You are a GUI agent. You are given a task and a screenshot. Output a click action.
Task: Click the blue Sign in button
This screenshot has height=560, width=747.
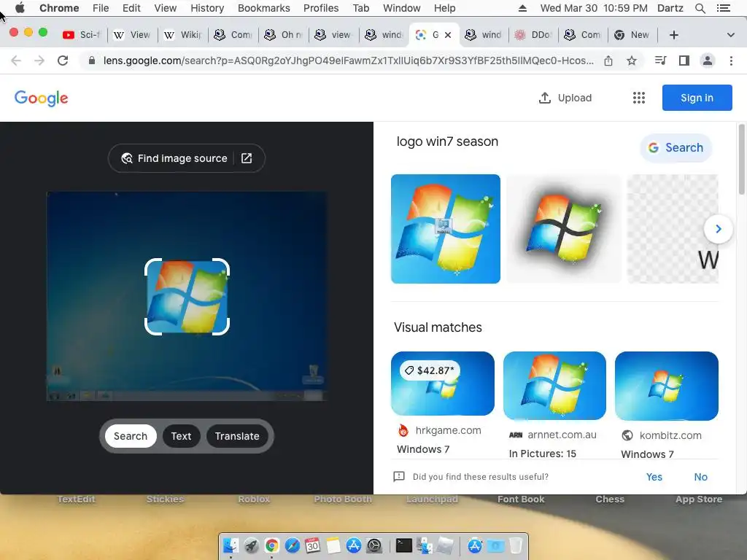click(x=697, y=98)
